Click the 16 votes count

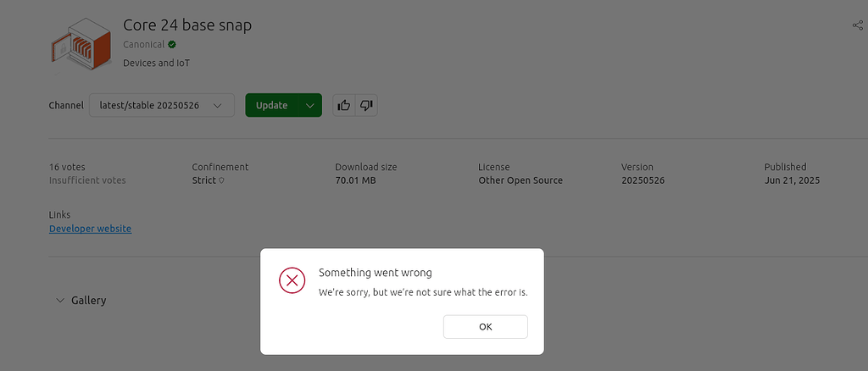pyautogui.click(x=67, y=167)
